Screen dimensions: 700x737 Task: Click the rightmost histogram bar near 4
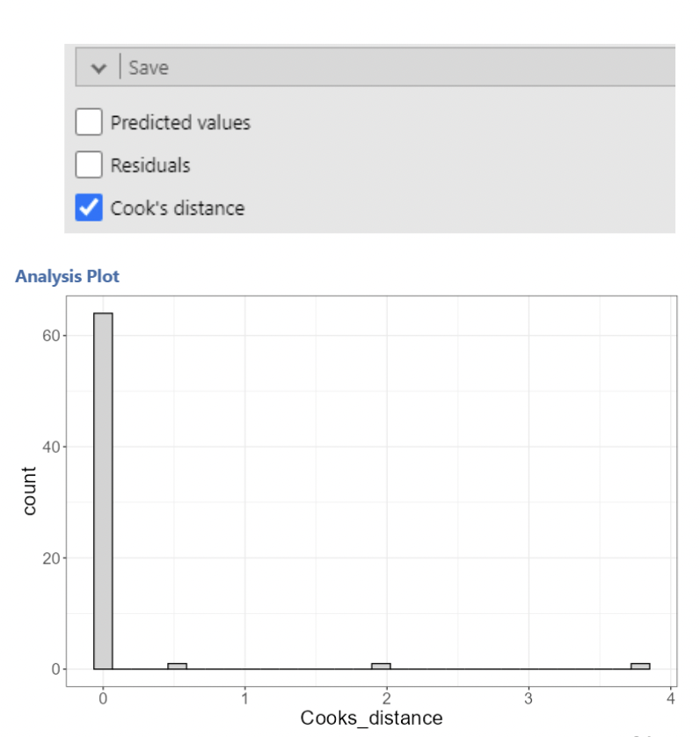640,666
